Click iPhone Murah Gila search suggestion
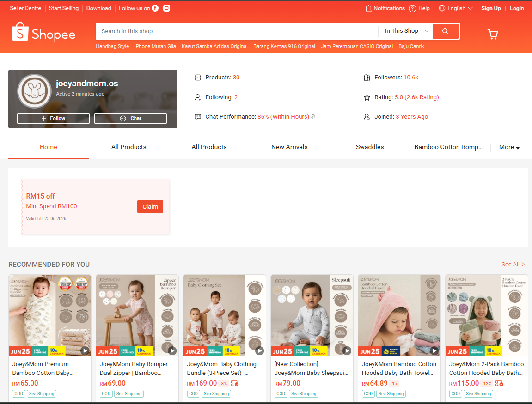Viewport: 532px width, 404px height. (155, 46)
